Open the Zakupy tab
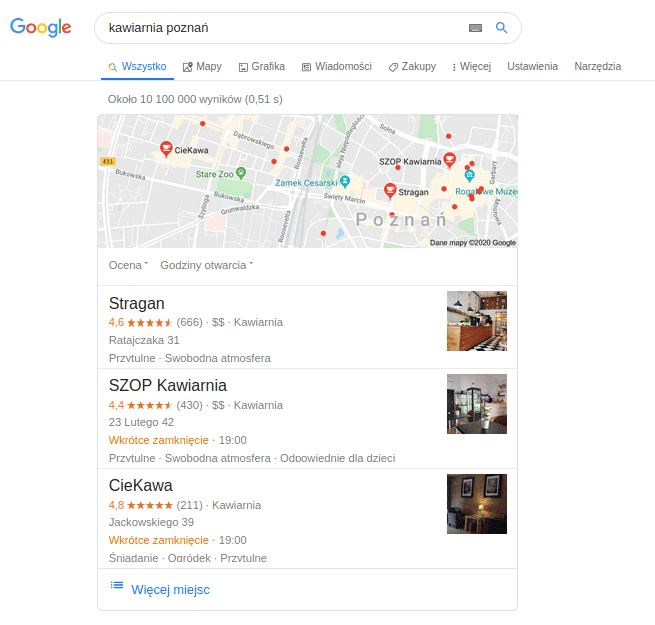This screenshot has height=625, width=655. [412, 66]
